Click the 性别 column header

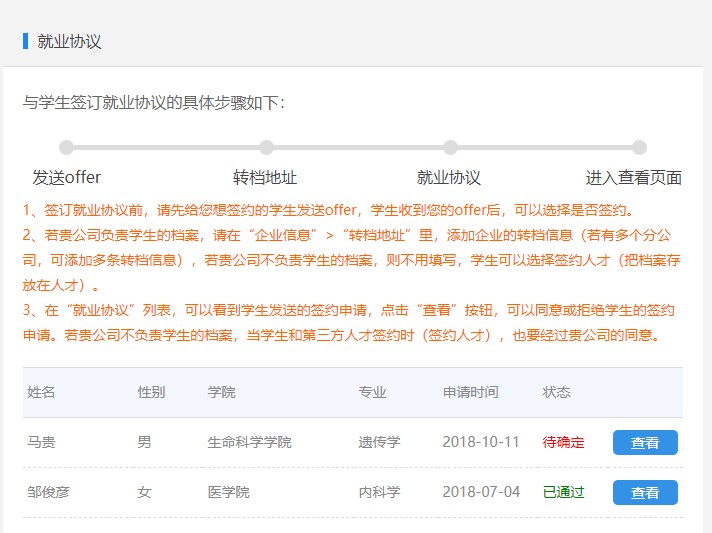[x=151, y=392]
